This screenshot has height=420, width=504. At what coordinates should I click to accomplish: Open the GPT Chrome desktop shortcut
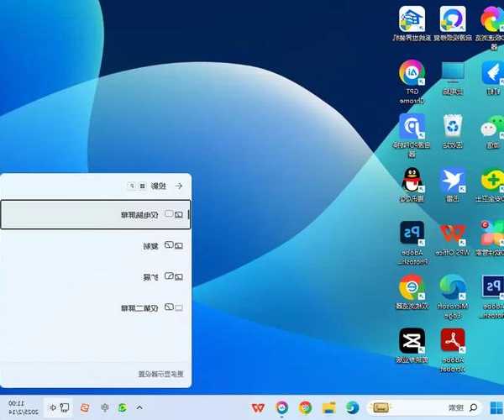(x=412, y=74)
